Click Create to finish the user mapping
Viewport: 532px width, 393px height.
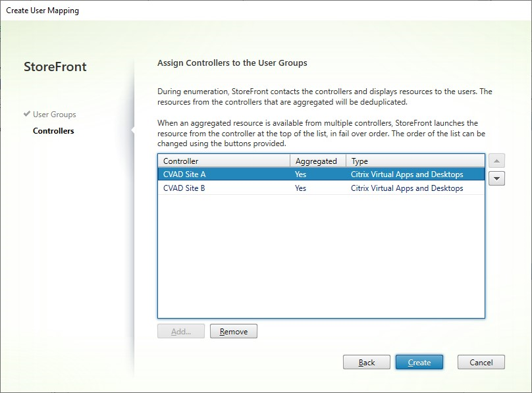coord(419,362)
